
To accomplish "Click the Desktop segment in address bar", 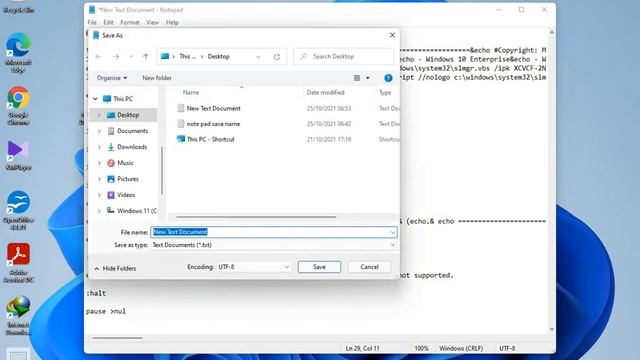I will tap(218, 57).
